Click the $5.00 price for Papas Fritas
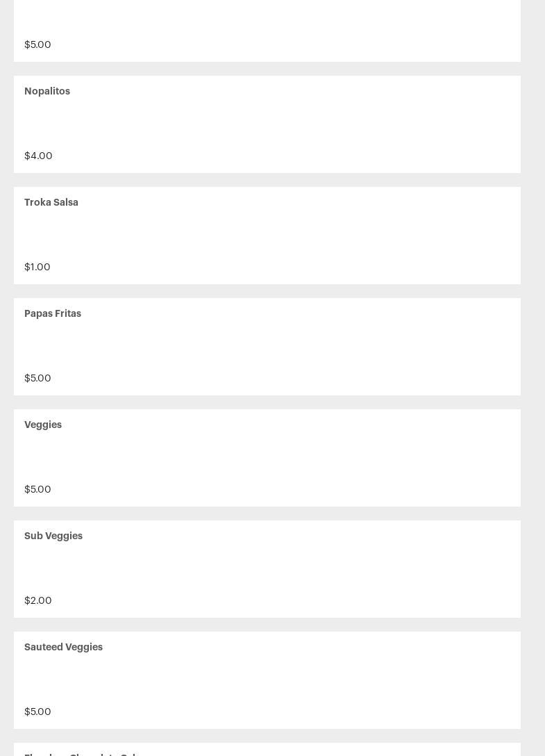 pyautogui.click(x=37, y=378)
